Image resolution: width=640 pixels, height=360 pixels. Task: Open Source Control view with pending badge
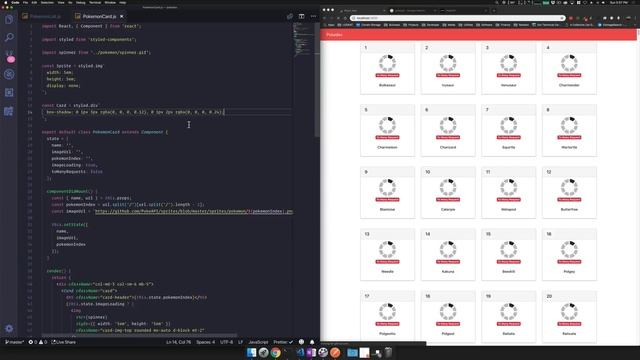tap(9, 56)
